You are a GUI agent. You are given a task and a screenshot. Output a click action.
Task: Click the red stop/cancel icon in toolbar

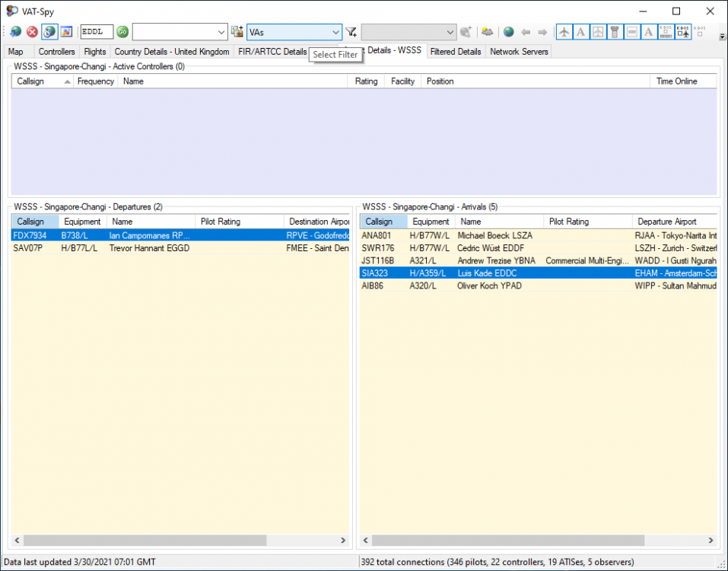coord(32,32)
